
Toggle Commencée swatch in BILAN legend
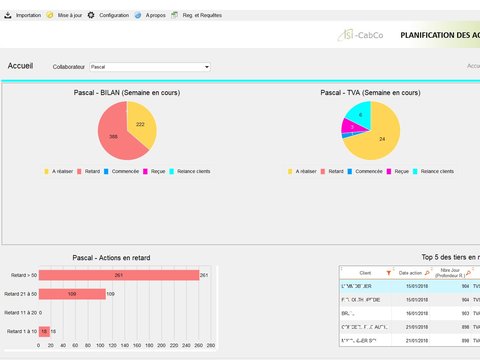pyautogui.click(x=106, y=171)
